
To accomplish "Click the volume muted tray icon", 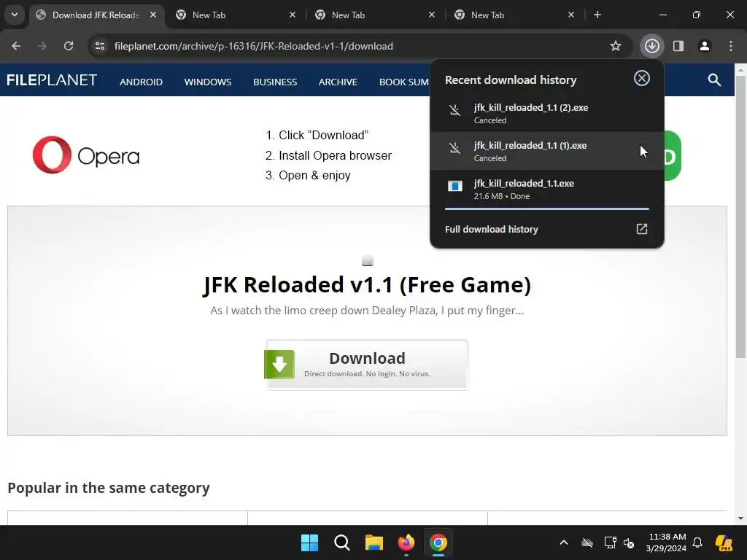I will tap(629, 542).
